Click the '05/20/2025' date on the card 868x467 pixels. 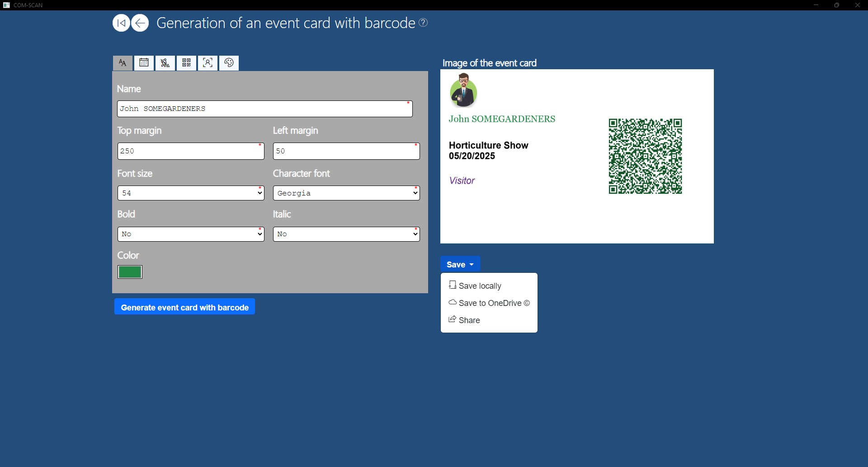pyautogui.click(x=472, y=156)
